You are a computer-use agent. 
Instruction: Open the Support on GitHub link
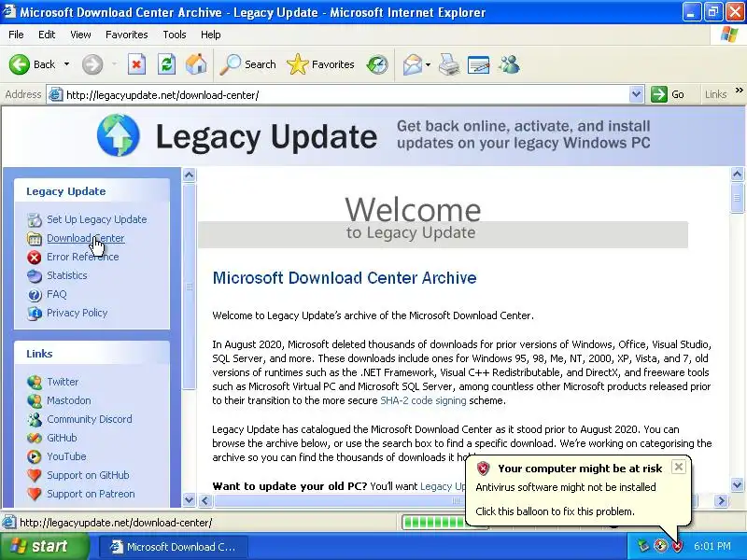click(x=88, y=475)
